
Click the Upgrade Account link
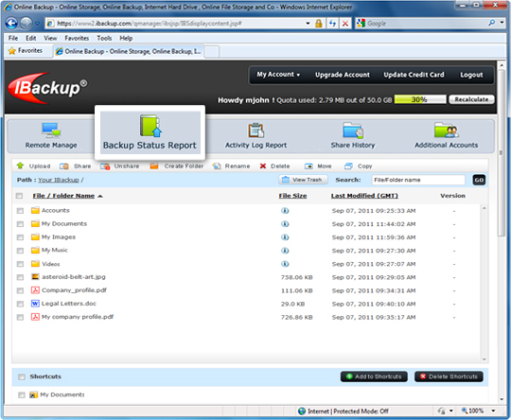click(343, 75)
